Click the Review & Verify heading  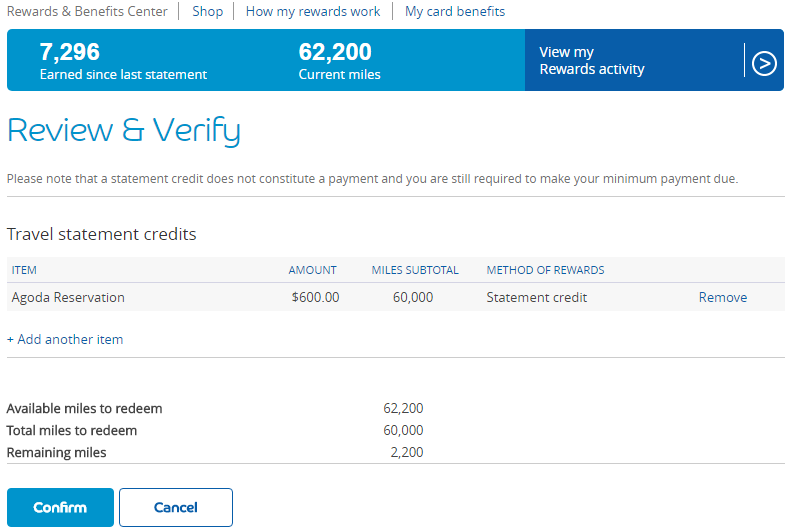(x=124, y=131)
